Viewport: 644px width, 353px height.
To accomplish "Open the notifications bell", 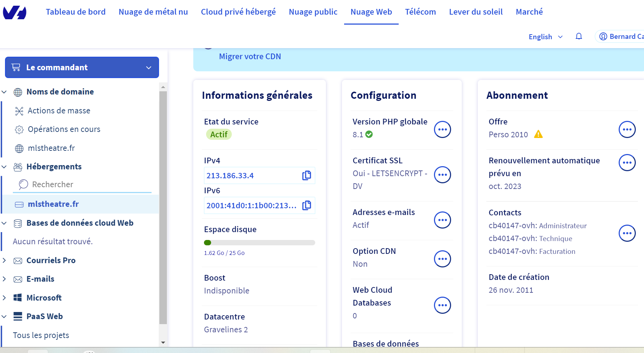I will [579, 36].
